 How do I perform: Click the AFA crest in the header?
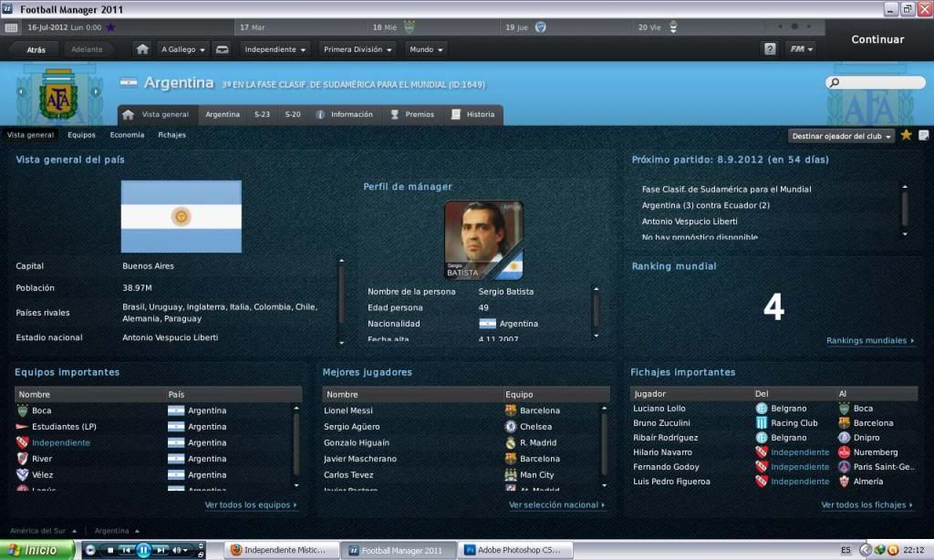[x=57, y=94]
